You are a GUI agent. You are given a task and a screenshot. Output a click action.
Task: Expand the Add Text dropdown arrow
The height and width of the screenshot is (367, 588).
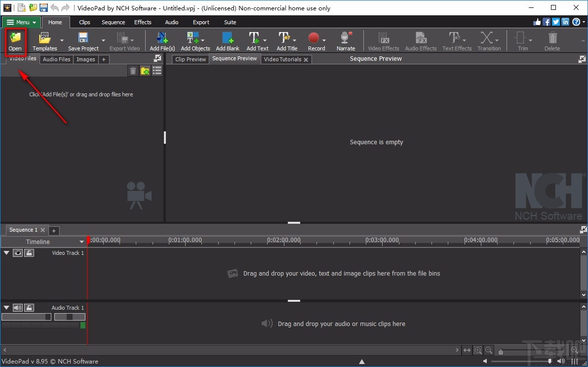[x=265, y=40]
